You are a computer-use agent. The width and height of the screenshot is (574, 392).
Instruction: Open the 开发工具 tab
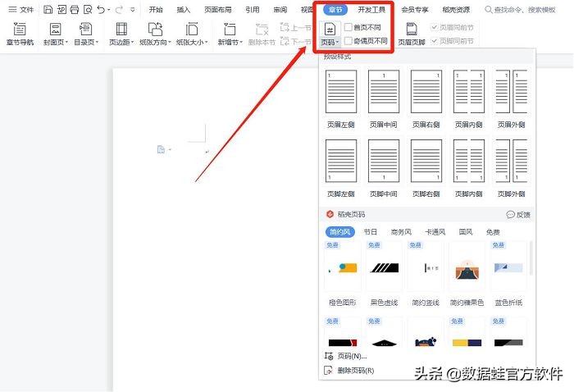pyautogui.click(x=371, y=10)
